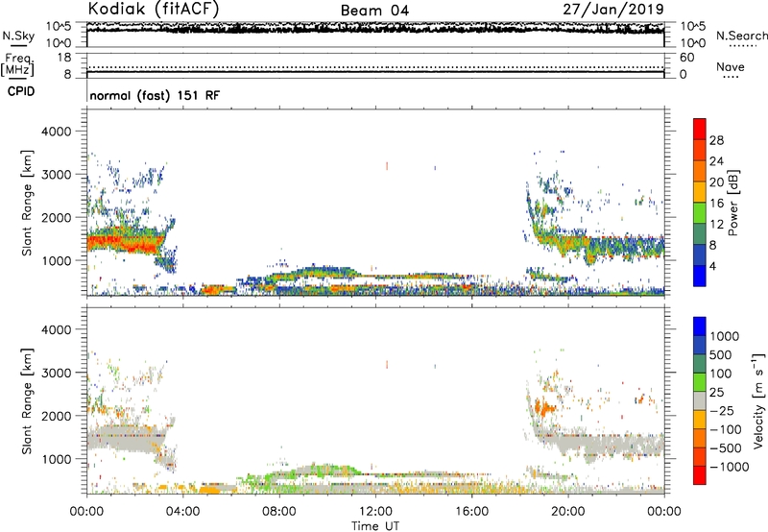Screen dimensions: 768x532
Task: Click the '12:00' time axis tick label
Action: point(375,512)
